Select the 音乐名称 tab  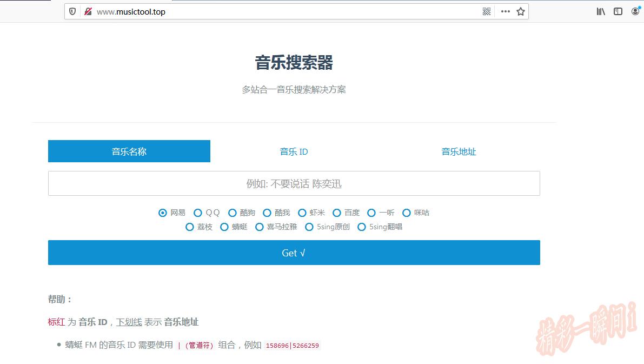click(129, 151)
